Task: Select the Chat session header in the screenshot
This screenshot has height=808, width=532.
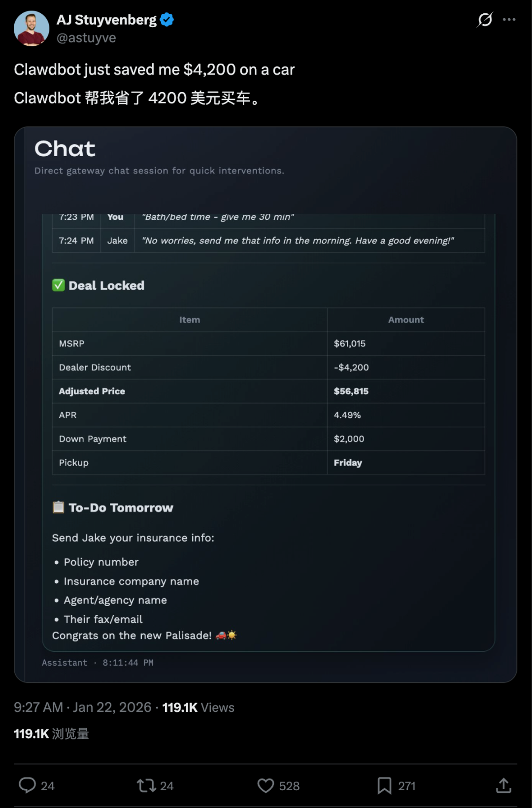Action: 65,148
